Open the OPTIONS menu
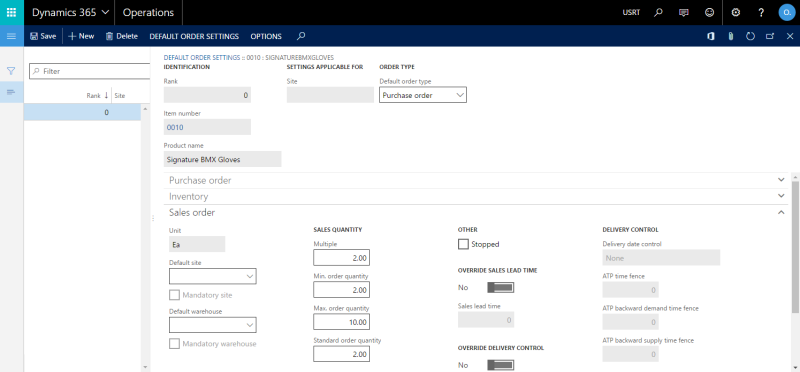This screenshot has height=372, width=800. point(266,36)
